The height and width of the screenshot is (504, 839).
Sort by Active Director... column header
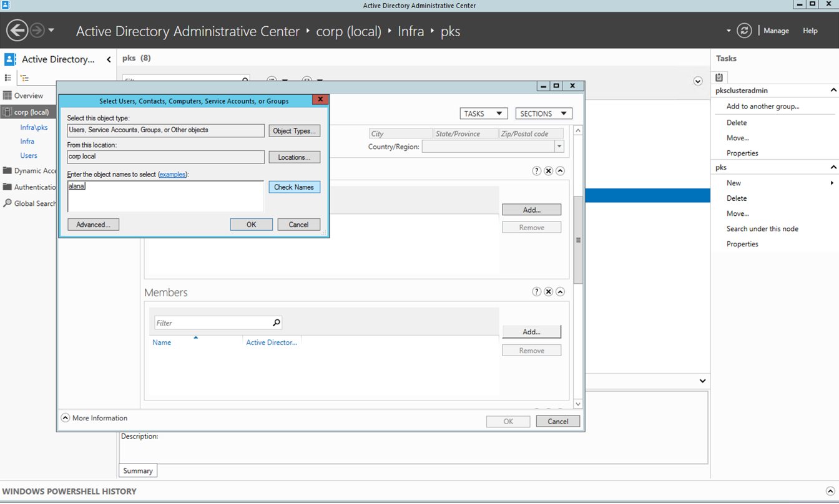tap(272, 342)
